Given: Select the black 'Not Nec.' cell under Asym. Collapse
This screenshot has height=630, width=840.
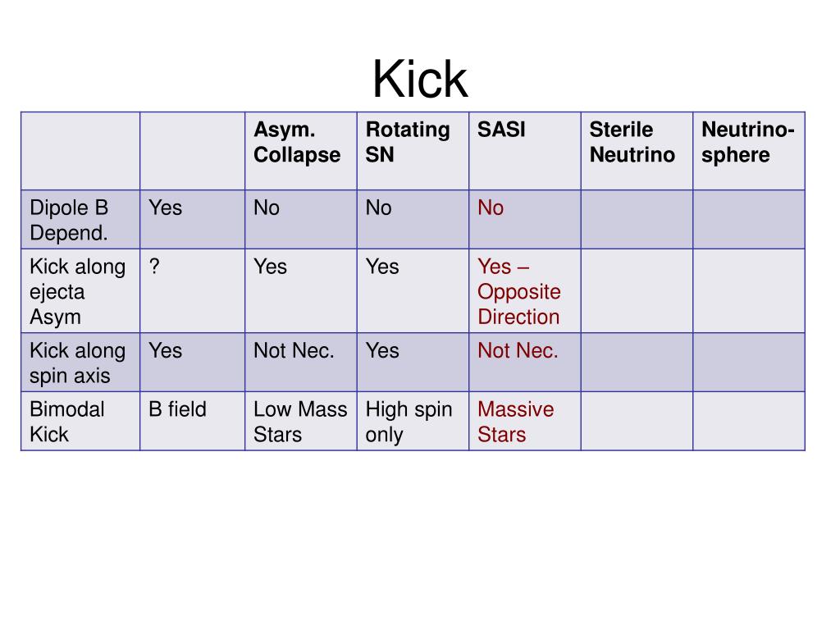Looking at the screenshot, I should (x=300, y=362).
